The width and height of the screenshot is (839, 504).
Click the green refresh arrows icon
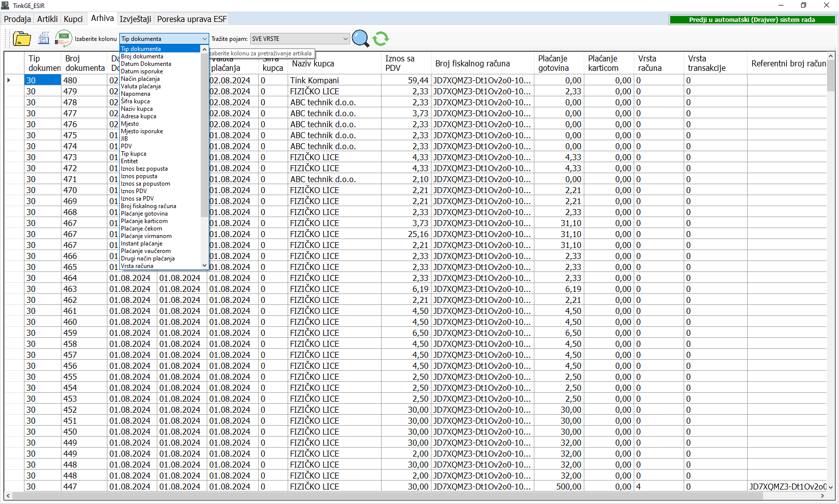[x=381, y=38]
